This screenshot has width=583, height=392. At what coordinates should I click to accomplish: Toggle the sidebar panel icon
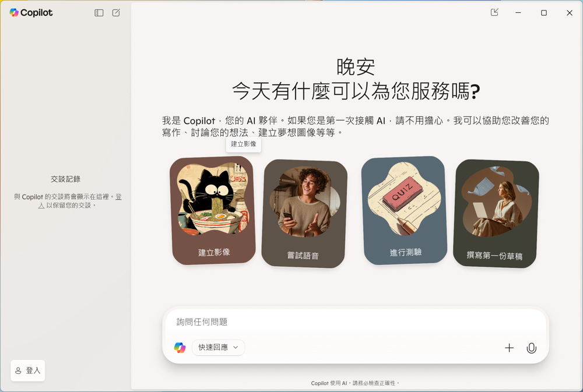pos(99,13)
